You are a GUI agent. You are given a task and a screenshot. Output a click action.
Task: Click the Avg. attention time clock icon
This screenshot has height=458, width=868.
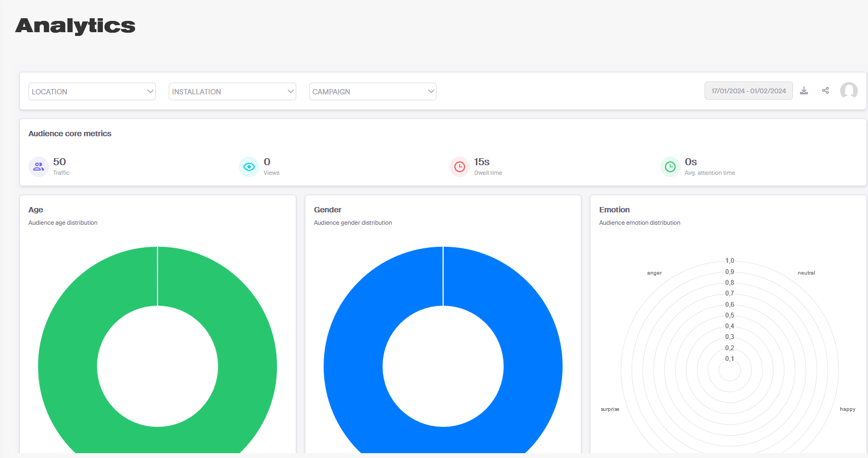tap(670, 167)
